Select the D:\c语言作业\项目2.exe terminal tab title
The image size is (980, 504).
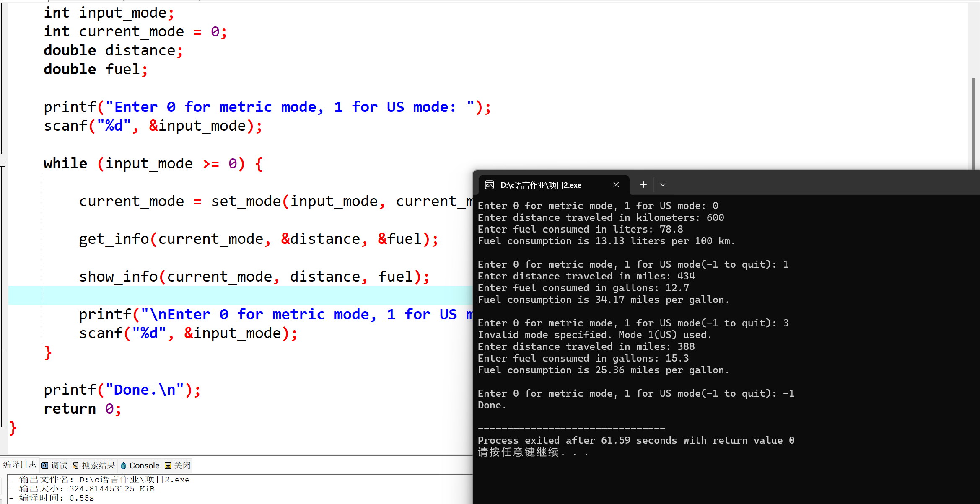541,185
